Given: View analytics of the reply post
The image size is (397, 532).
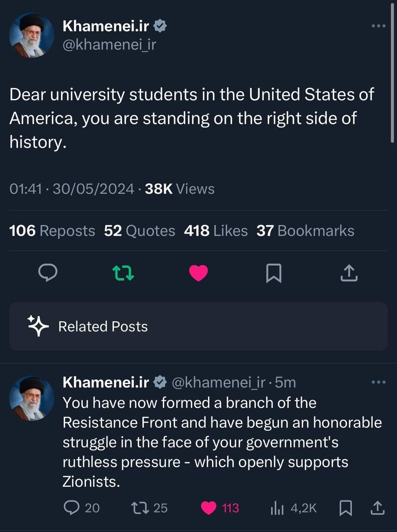Looking at the screenshot, I should pyautogui.click(x=277, y=507).
